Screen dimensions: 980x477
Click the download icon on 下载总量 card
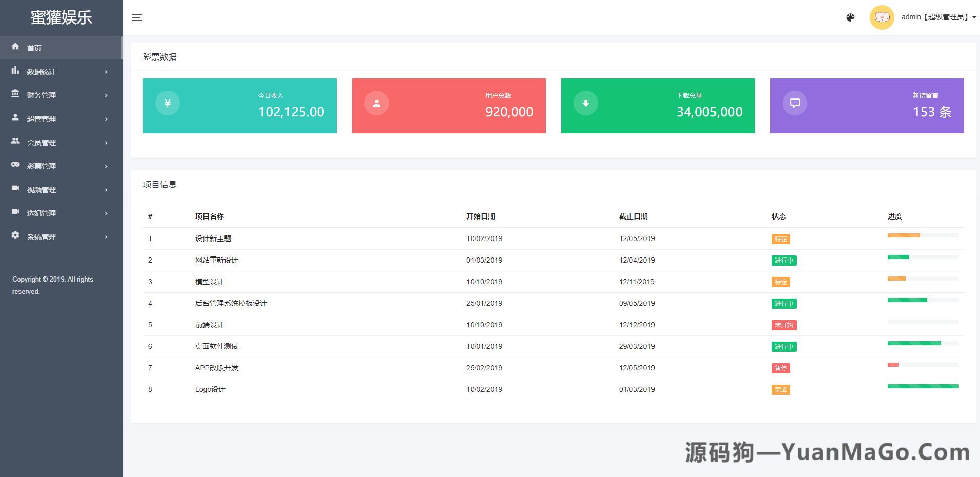pyautogui.click(x=586, y=103)
